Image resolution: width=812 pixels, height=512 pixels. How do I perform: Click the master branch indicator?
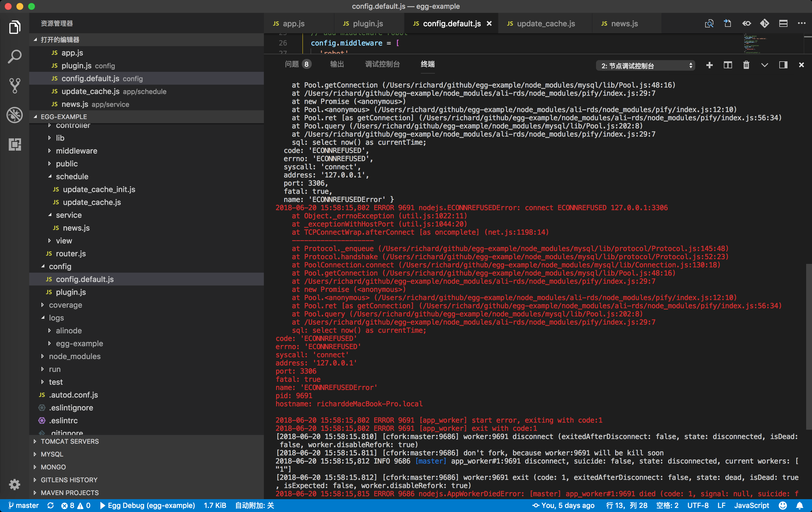click(x=24, y=505)
